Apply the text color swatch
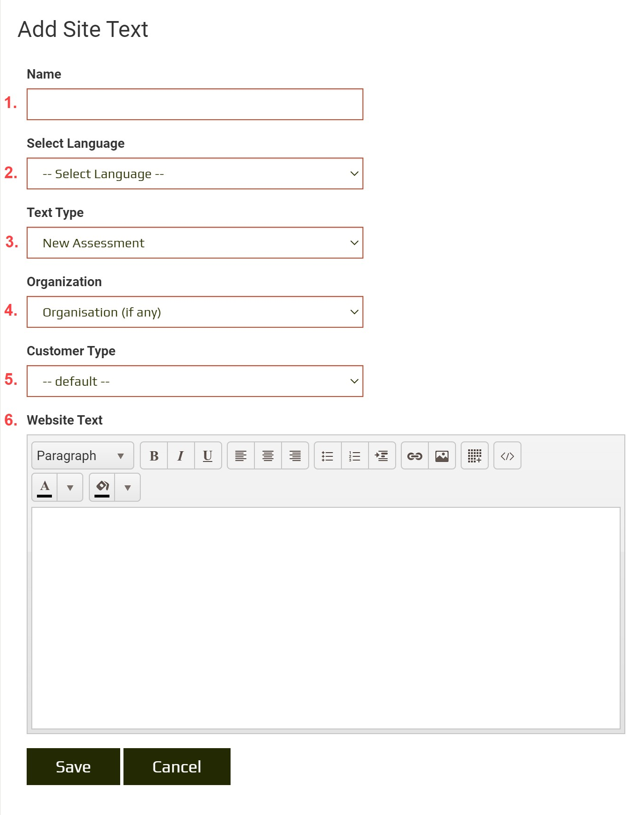This screenshot has height=815, width=644. tap(45, 487)
